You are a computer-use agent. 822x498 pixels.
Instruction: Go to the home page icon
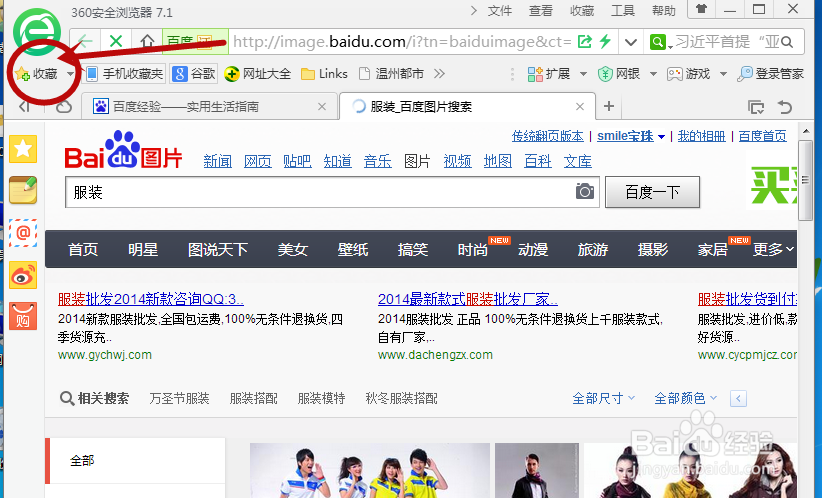click(x=147, y=41)
